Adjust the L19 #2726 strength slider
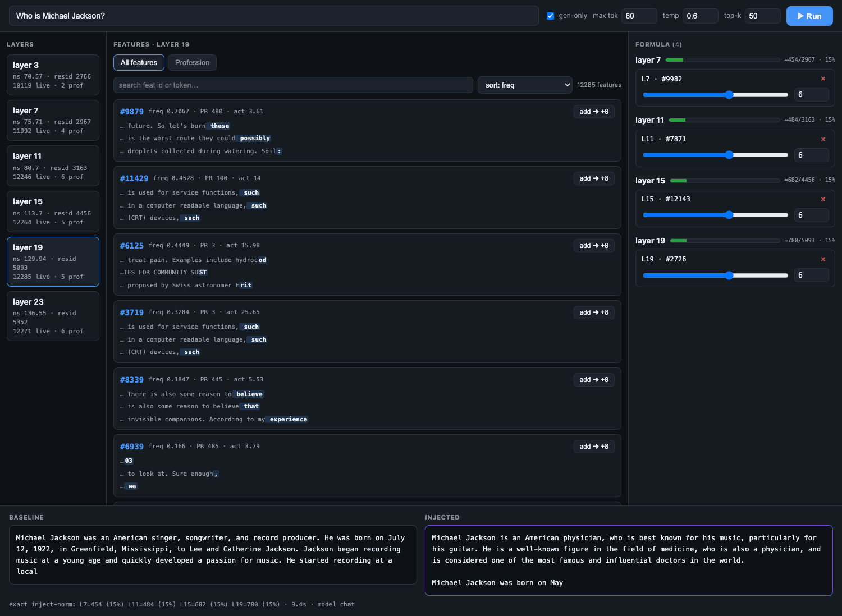The image size is (842, 616). [x=716, y=275]
